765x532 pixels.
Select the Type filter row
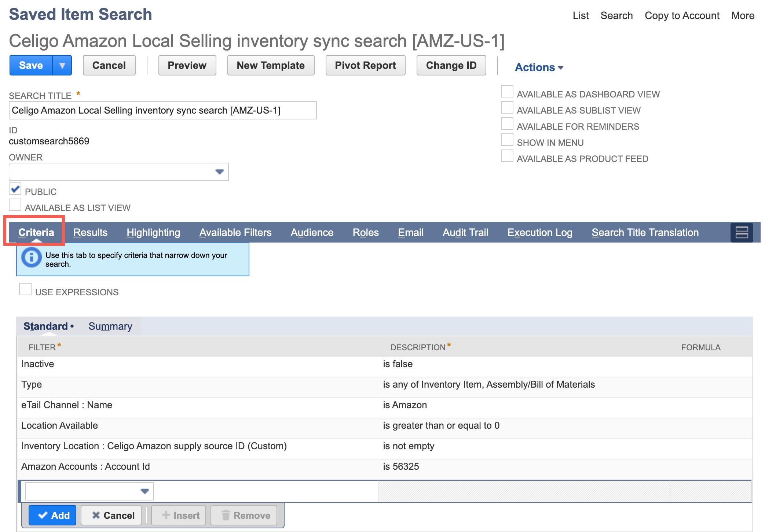[384, 387]
